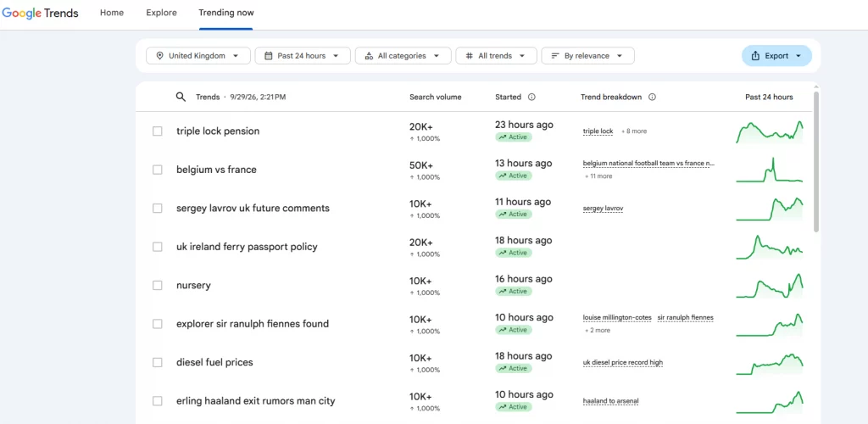
Task: Switch to the Explore tab
Action: (162, 13)
